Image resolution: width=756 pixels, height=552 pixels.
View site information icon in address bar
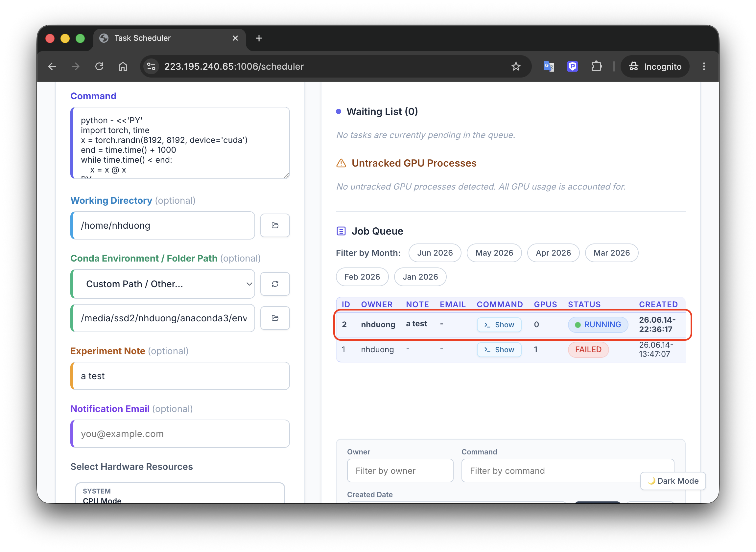point(152,66)
